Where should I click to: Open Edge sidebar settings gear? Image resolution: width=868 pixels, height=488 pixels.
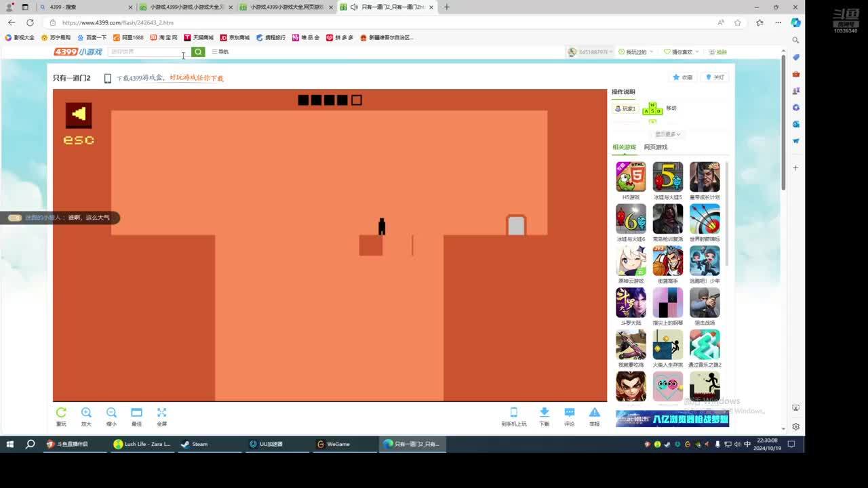click(796, 426)
